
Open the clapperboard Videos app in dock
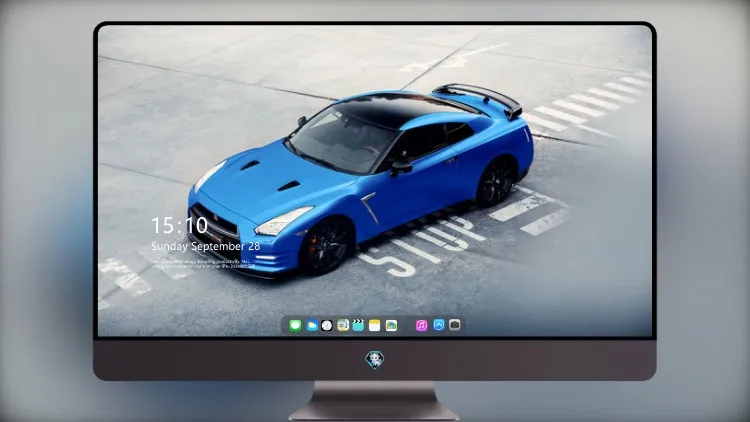point(358,326)
